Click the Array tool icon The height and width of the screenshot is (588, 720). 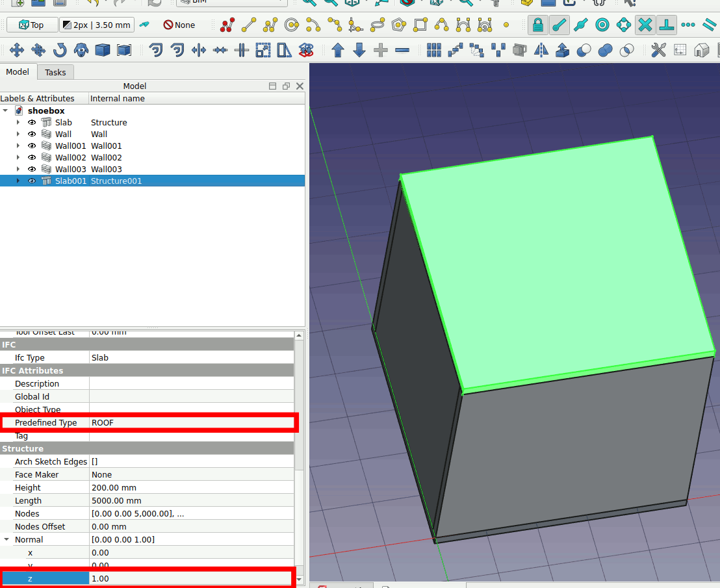434,50
